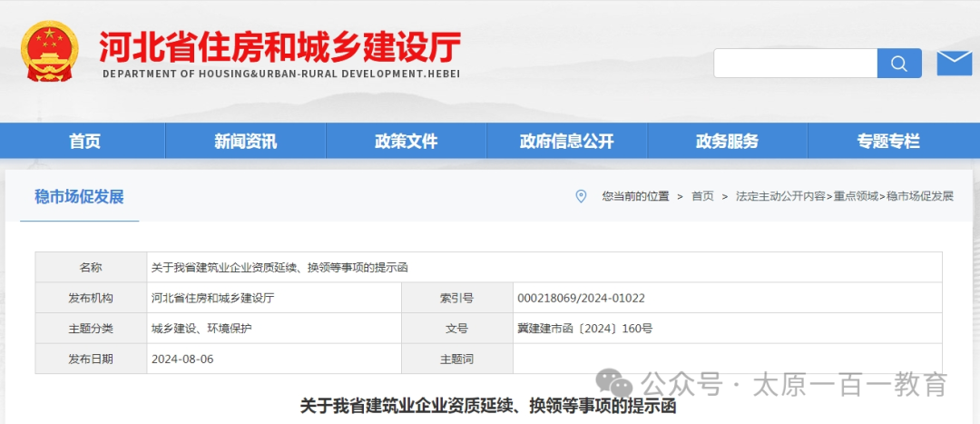Viewport: 980px width, 424px height.
Task: Click the magnifier search button
Action: pos(899,64)
